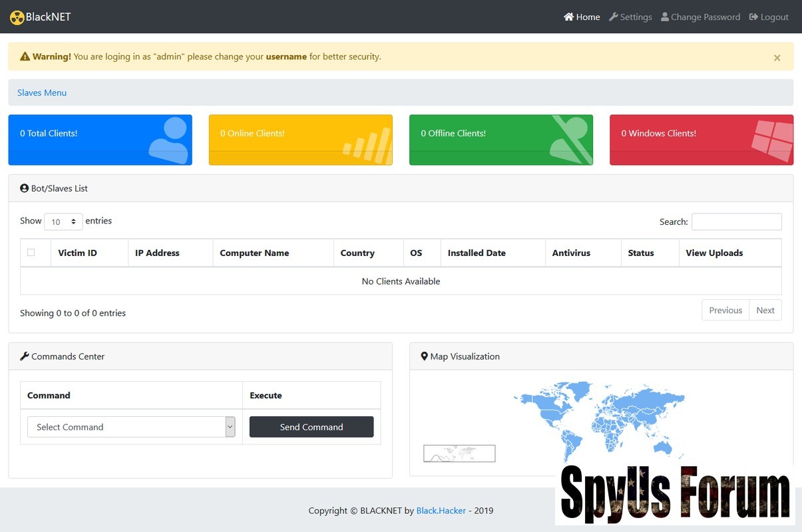The height and width of the screenshot is (532, 802).
Task: Focus the Search input field
Action: pyautogui.click(x=736, y=221)
